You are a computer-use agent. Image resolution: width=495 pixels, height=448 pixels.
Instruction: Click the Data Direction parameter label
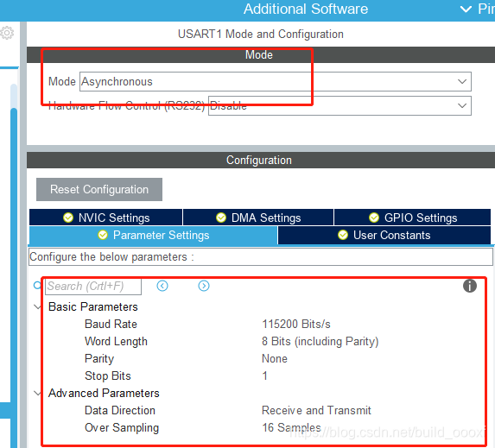[x=120, y=410]
